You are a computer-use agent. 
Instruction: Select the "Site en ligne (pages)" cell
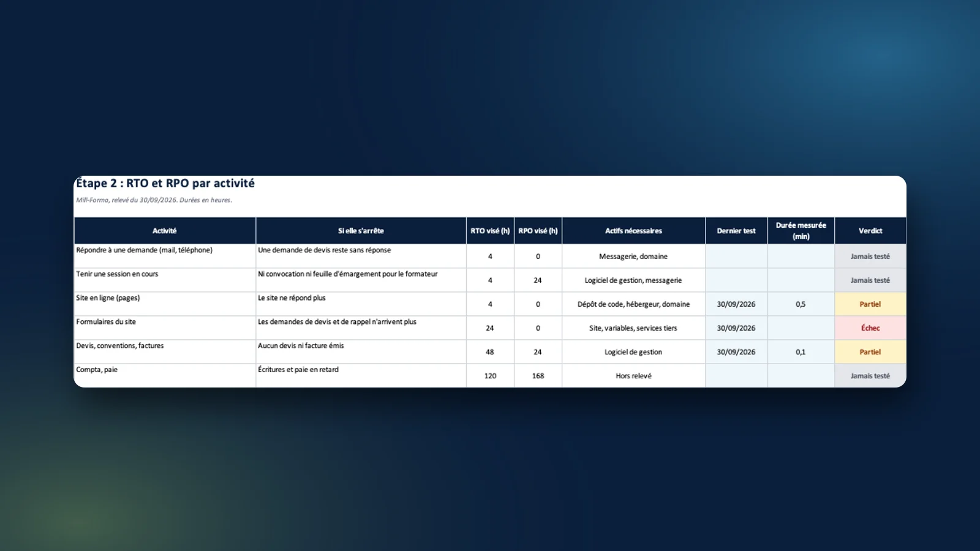(x=165, y=304)
